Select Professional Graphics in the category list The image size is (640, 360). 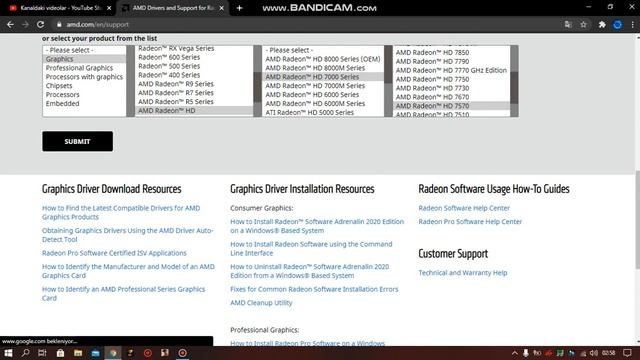(x=84, y=68)
